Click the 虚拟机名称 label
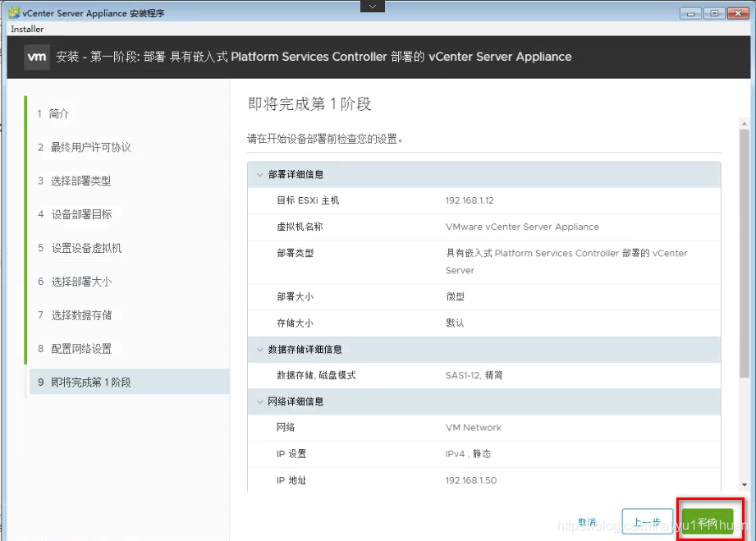 tap(300, 227)
